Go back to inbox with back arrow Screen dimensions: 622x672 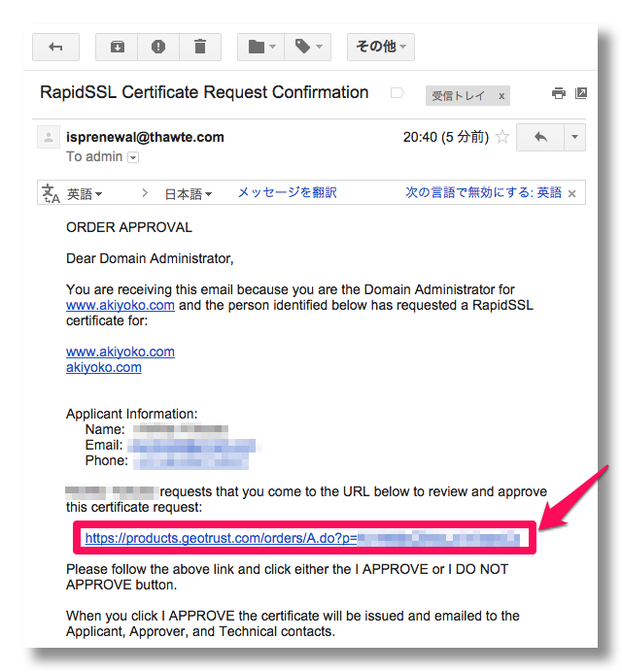click(x=55, y=47)
